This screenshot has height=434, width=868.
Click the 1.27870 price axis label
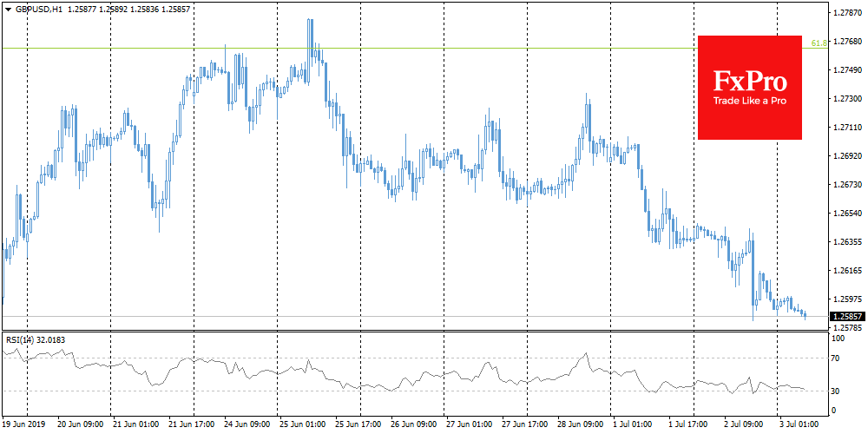(847, 14)
